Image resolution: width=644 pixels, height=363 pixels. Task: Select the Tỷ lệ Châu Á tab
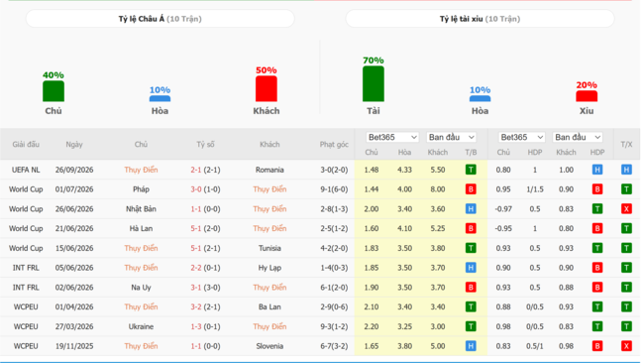[161, 19]
